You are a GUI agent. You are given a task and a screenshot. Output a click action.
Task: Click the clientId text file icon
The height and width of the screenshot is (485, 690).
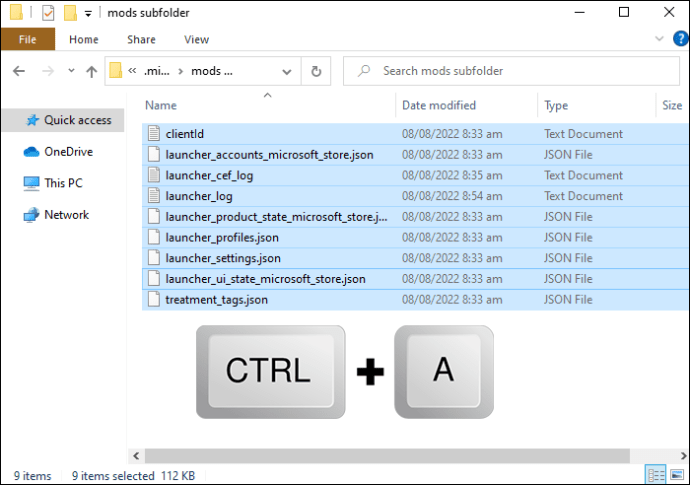154,133
